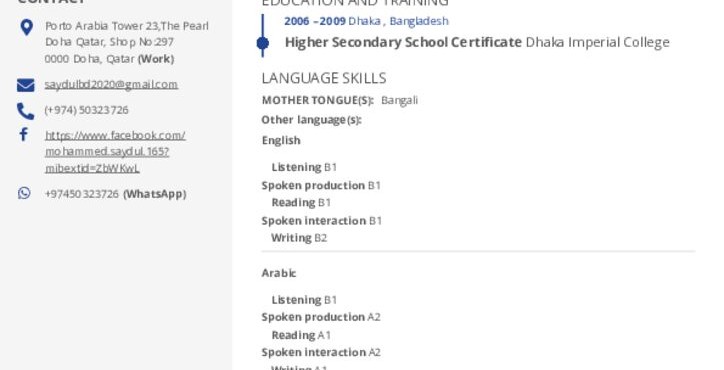Click the phone handset icon
The width and height of the screenshot is (724, 370).
25,111
